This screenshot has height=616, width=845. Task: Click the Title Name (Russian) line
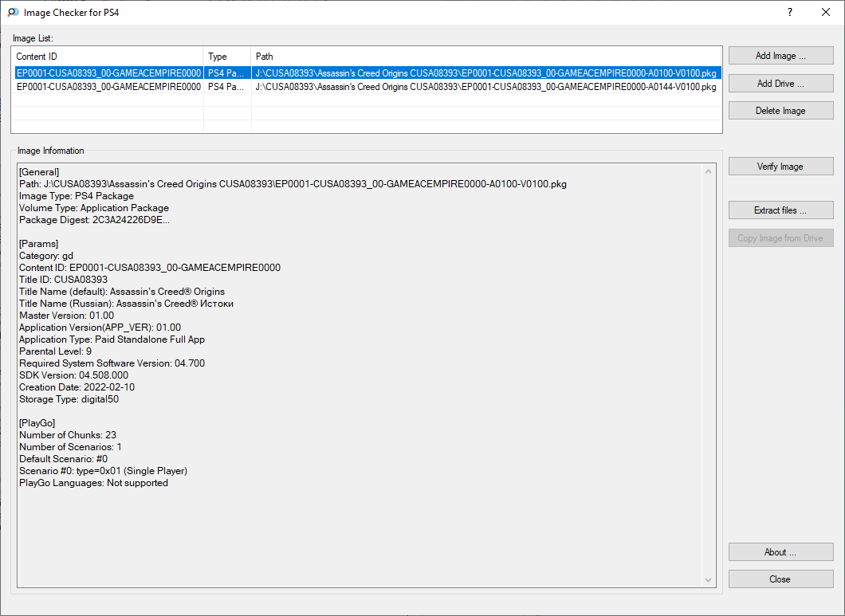[126, 304]
